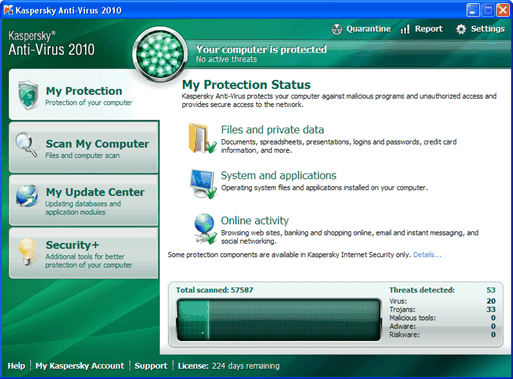Click the monitor icon for System and applications
The height and width of the screenshot is (379, 513).
[x=203, y=184]
